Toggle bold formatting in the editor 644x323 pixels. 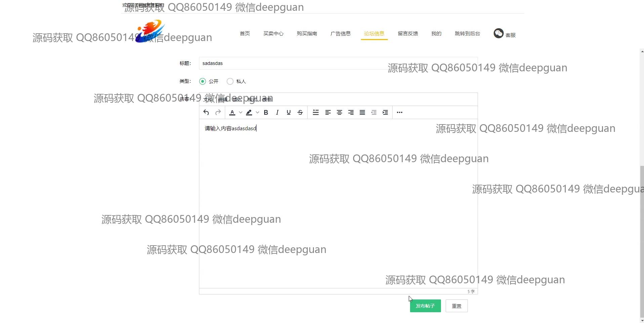click(x=266, y=112)
